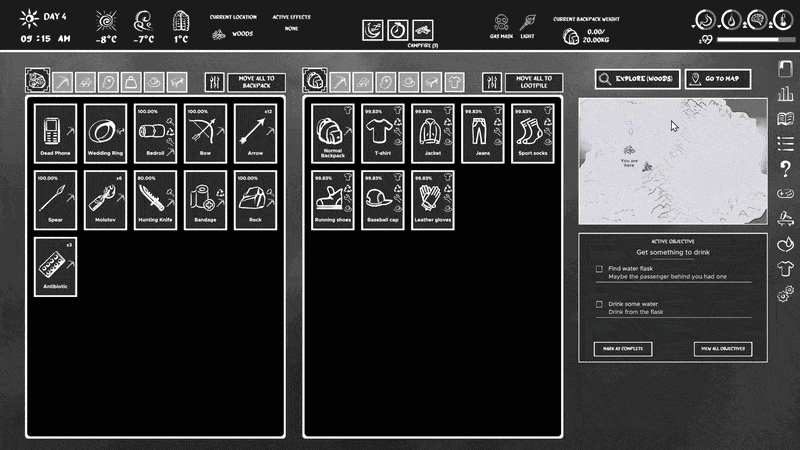Image resolution: width=800 pixels, height=450 pixels.
Task: Open the crafting workbench sidebar icon
Action: 785,219
